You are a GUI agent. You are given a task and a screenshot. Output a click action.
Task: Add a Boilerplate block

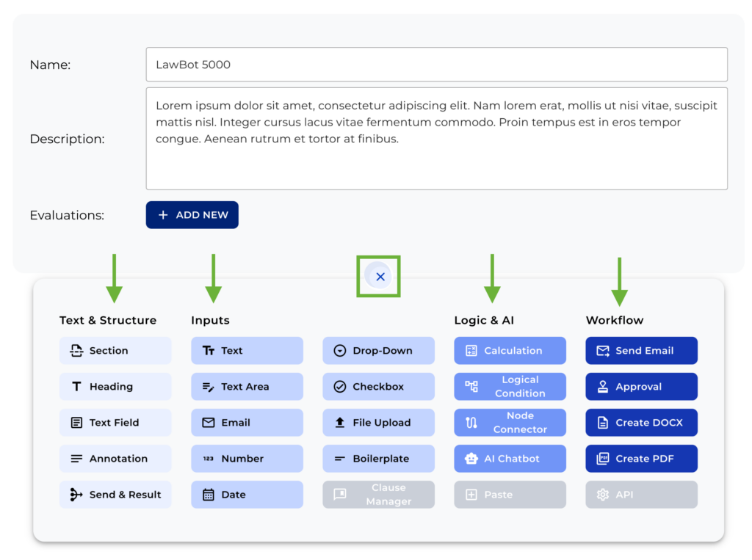[378, 458]
